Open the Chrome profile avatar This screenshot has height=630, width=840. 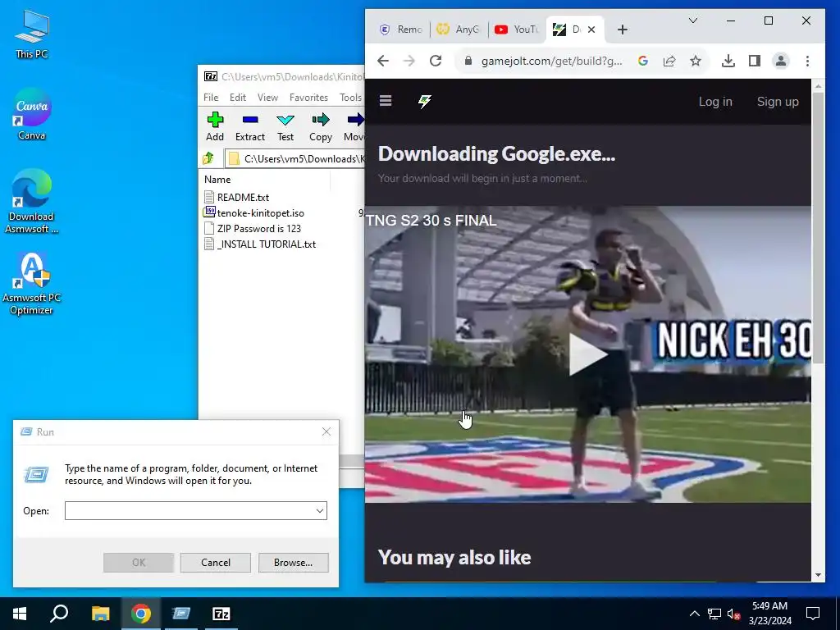(x=781, y=61)
